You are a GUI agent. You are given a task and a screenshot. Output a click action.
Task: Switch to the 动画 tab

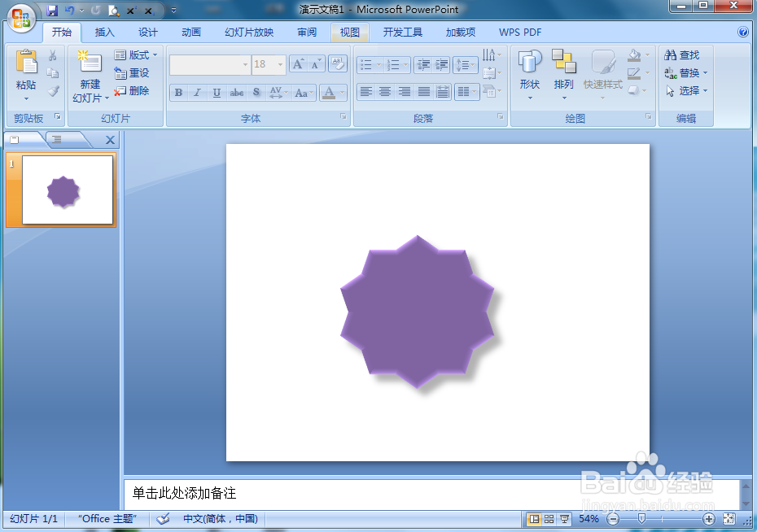click(191, 33)
